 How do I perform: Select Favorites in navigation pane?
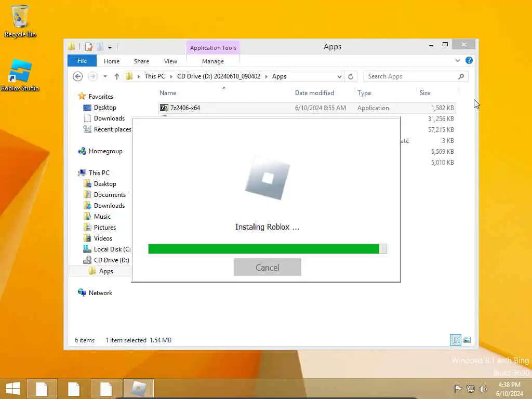[101, 96]
